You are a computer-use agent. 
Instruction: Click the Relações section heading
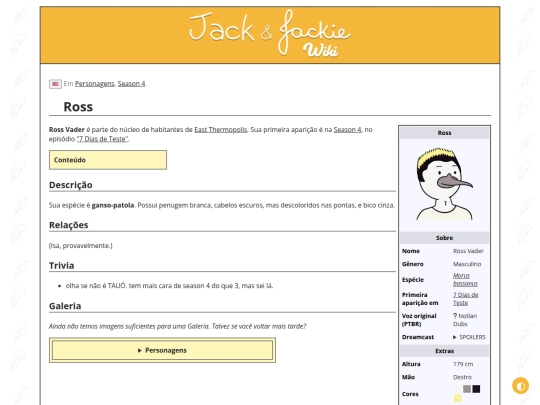69,225
